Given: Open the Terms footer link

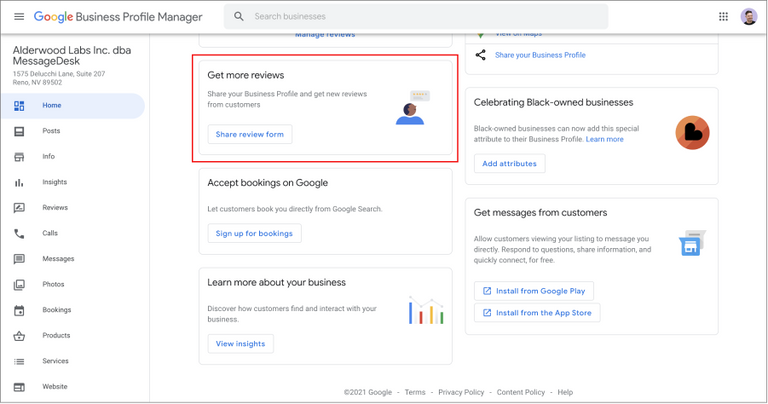Looking at the screenshot, I should point(415,392).
